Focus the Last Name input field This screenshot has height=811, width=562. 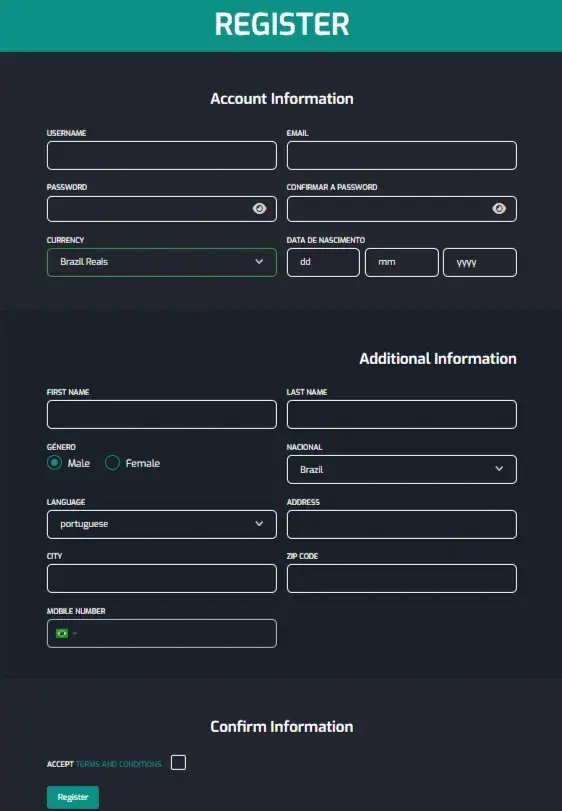(402, 414)
